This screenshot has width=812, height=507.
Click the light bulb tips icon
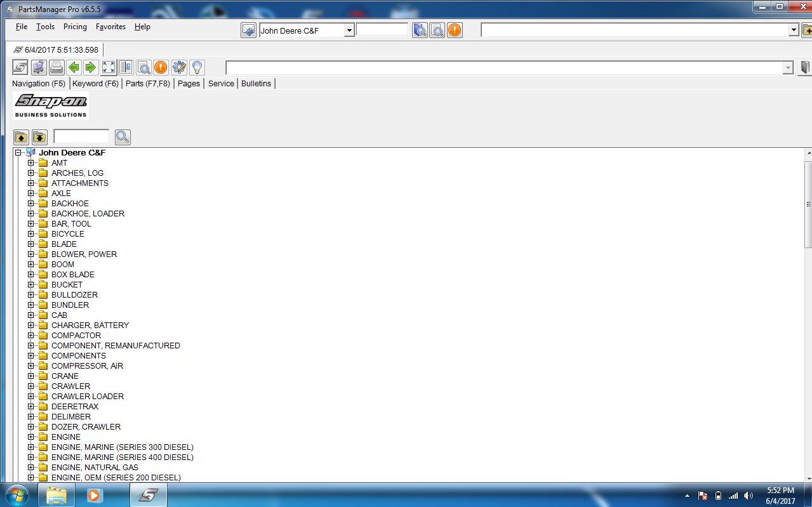197,67
